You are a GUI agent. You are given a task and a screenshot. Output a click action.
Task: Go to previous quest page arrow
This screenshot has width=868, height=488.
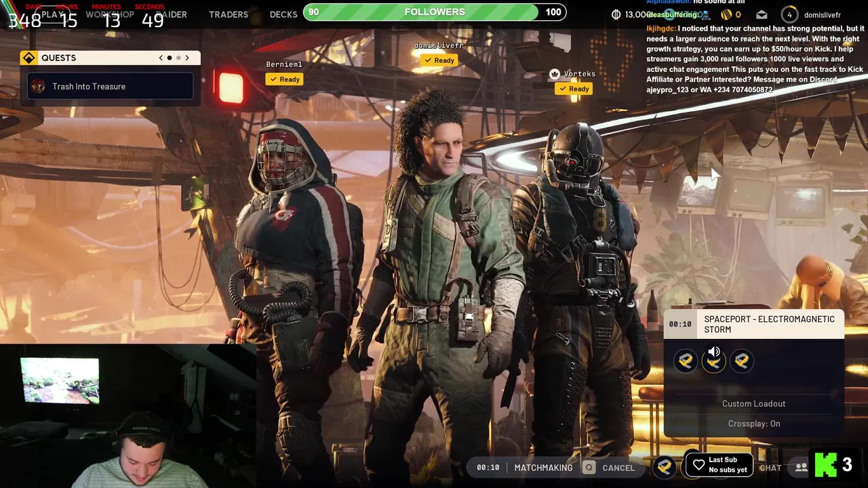(161, 58)
